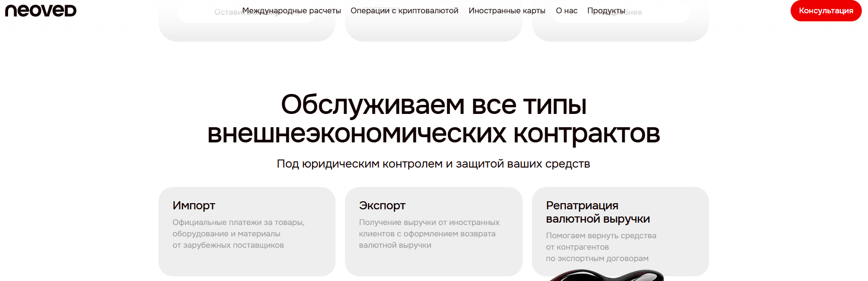Viewport: 868px width, 281px height.
Task: Open Международные расчеты menu item
Action: pos(291,10)
